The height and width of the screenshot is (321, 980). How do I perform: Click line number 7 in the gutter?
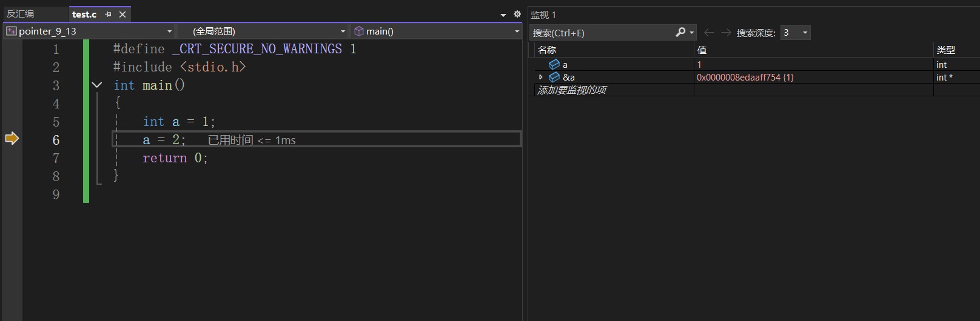(x=56, y=158)
